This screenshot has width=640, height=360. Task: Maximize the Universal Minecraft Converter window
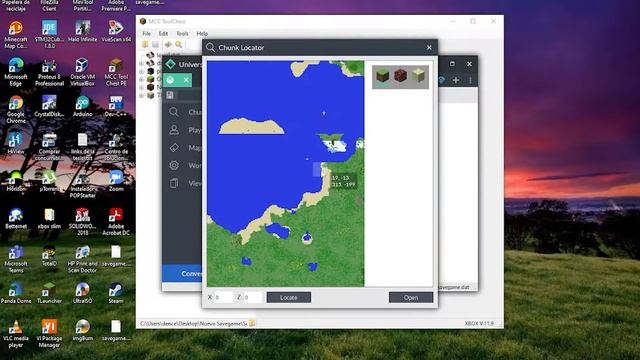pos(452,64)
